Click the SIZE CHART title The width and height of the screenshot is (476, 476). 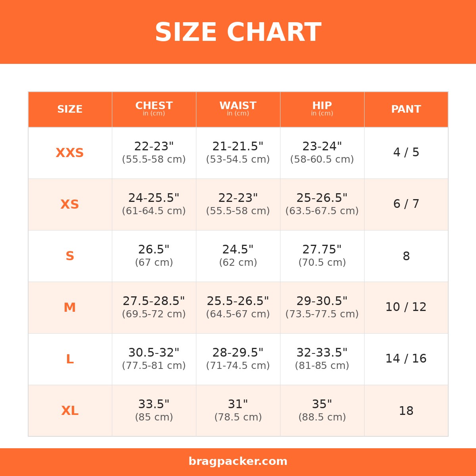[x=238, y=33]
